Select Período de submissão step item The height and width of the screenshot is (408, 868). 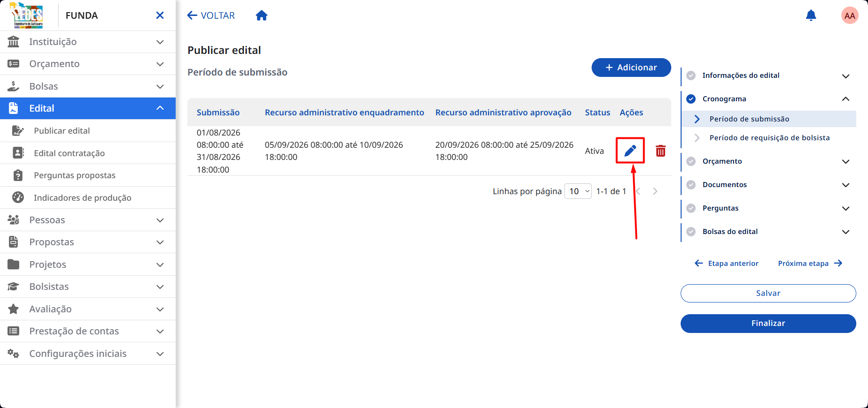click(769, 119)
